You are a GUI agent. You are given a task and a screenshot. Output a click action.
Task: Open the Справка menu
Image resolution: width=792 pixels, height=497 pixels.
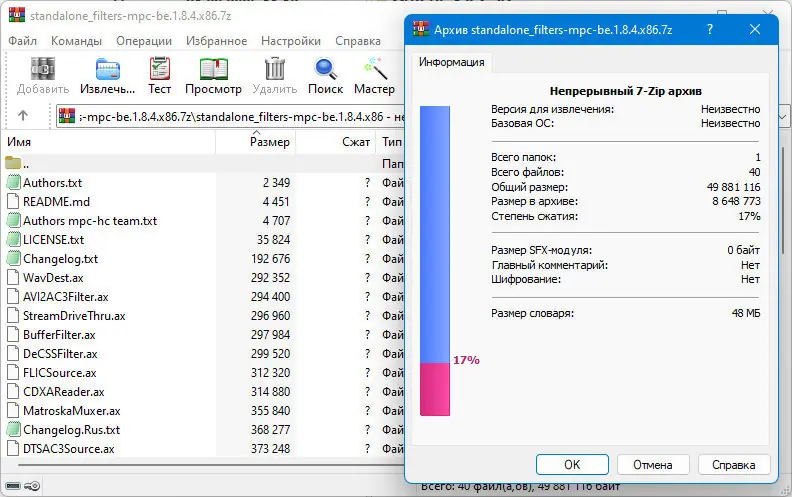point(358,41)
